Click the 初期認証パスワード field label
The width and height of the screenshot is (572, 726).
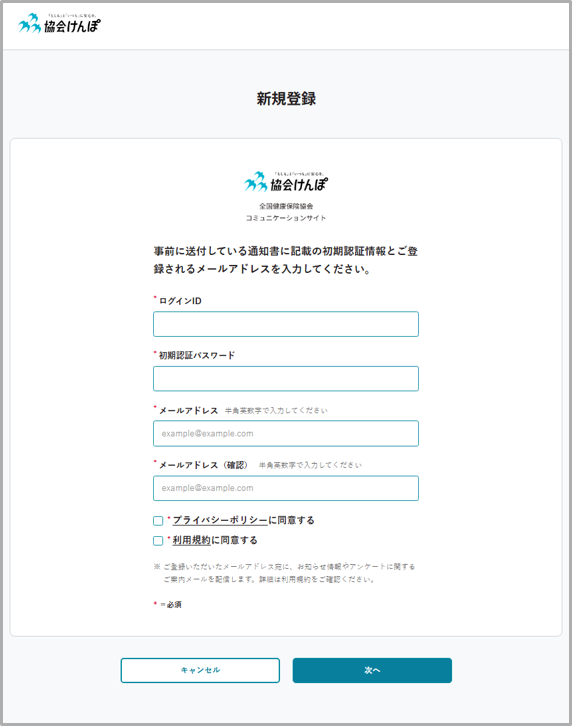tap(197, 356)
